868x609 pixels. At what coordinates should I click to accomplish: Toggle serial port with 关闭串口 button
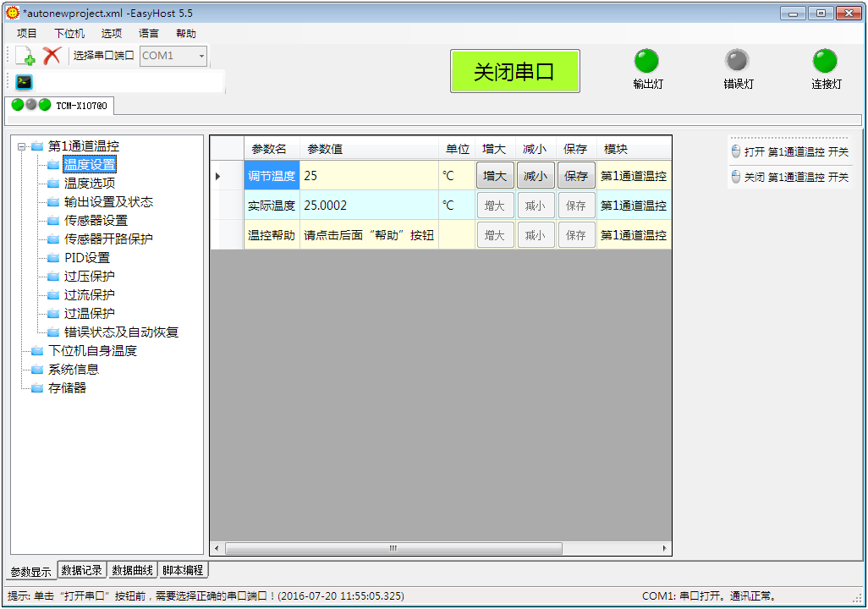[x=514, y=71]
